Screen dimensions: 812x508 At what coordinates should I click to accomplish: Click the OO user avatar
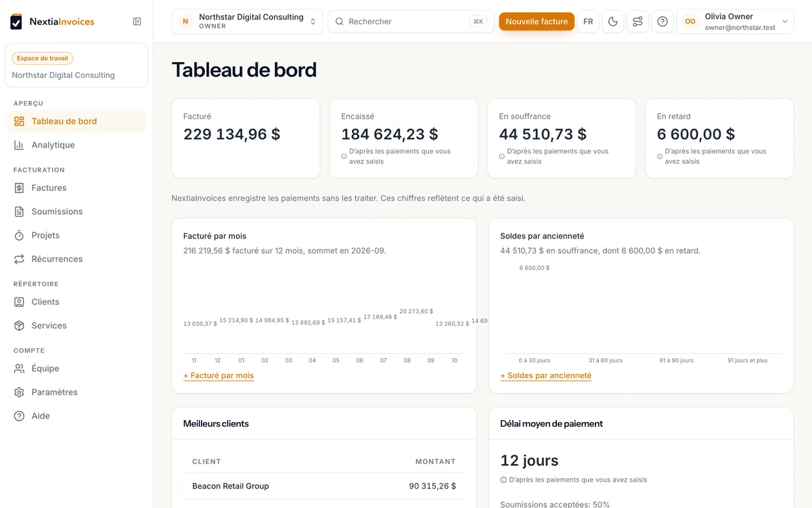point(690,22)
